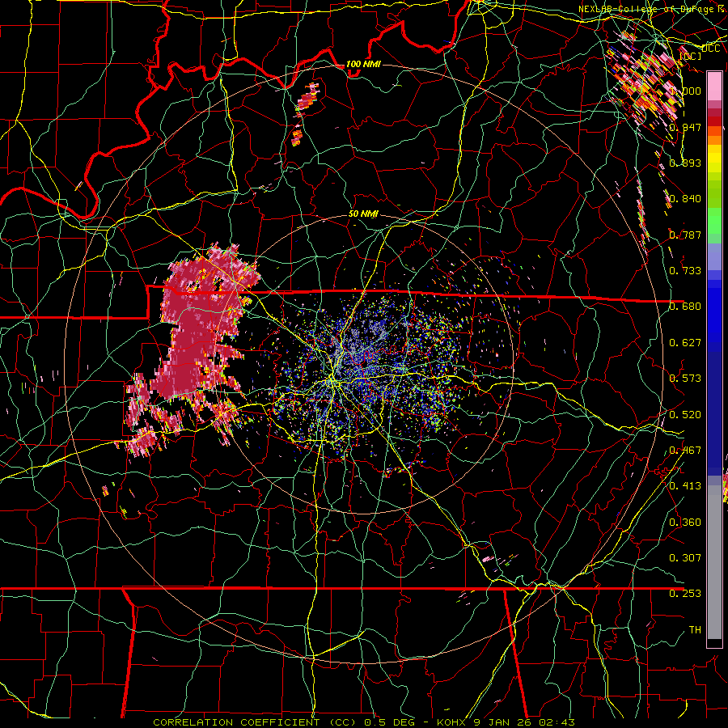
Task: Click the '100 NMI' range ring label
Action: [363, 64]
